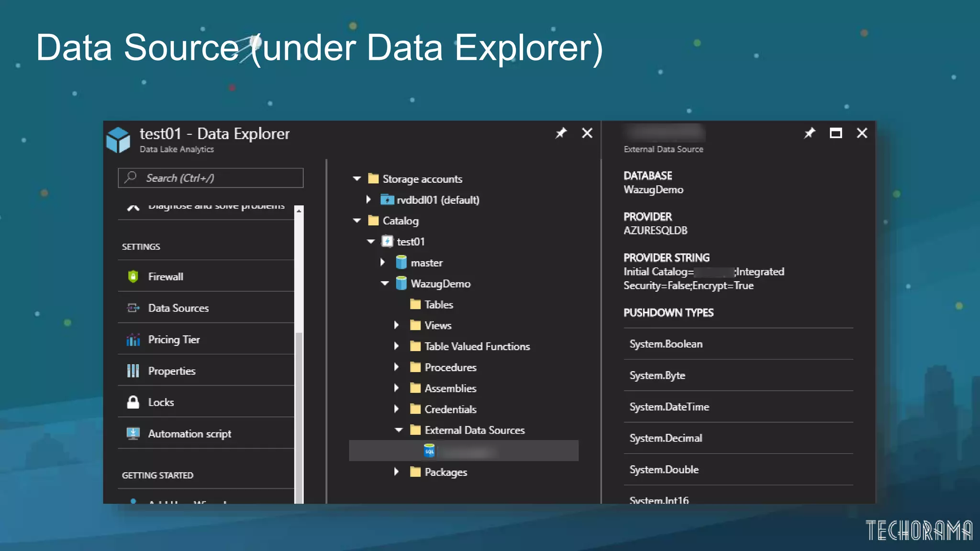Screen dimensions: 980x551
Task: Click the WazugDemo database cylinder icon
Action: click(401, 283)
